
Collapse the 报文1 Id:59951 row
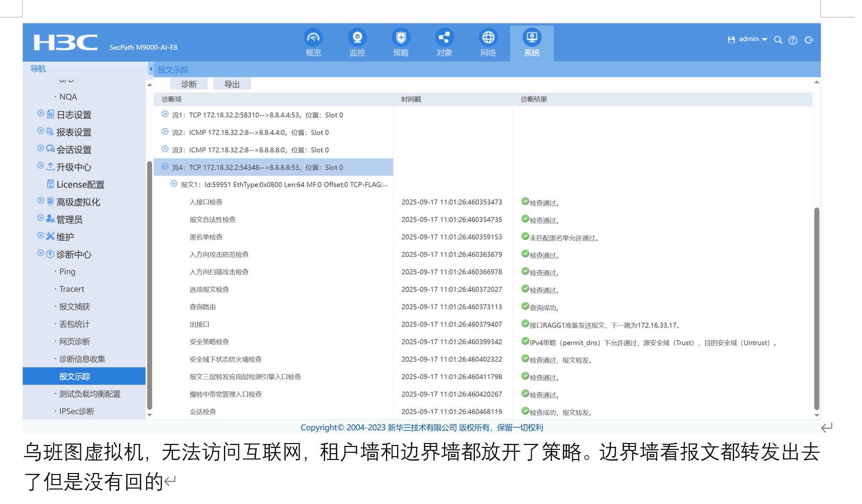(174, 184)
